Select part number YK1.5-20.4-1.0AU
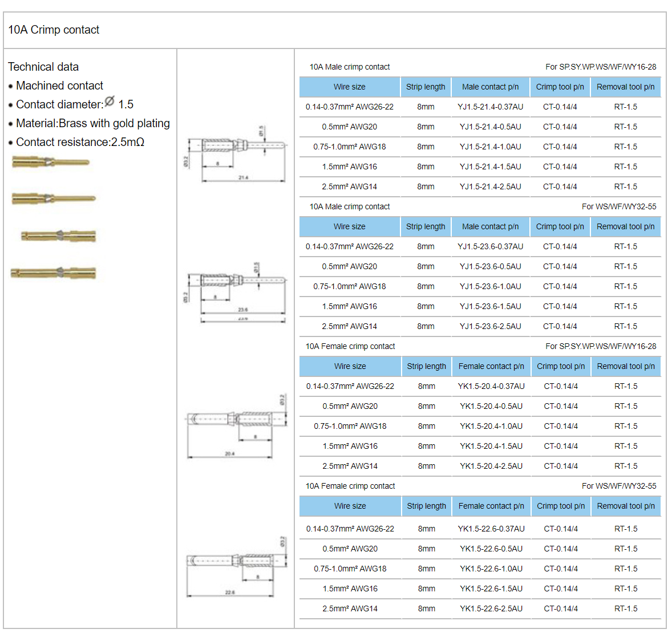 (x=491, y=426)
